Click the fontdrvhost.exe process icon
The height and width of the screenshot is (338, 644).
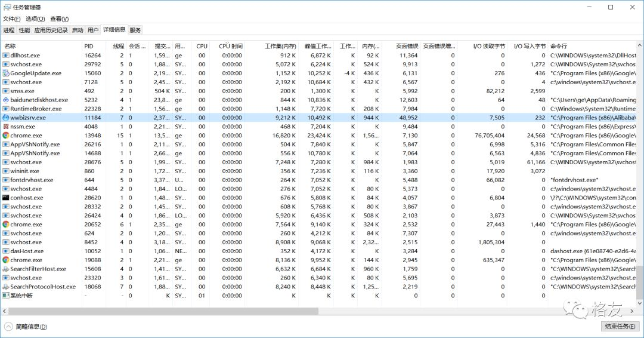coord(6,180)
